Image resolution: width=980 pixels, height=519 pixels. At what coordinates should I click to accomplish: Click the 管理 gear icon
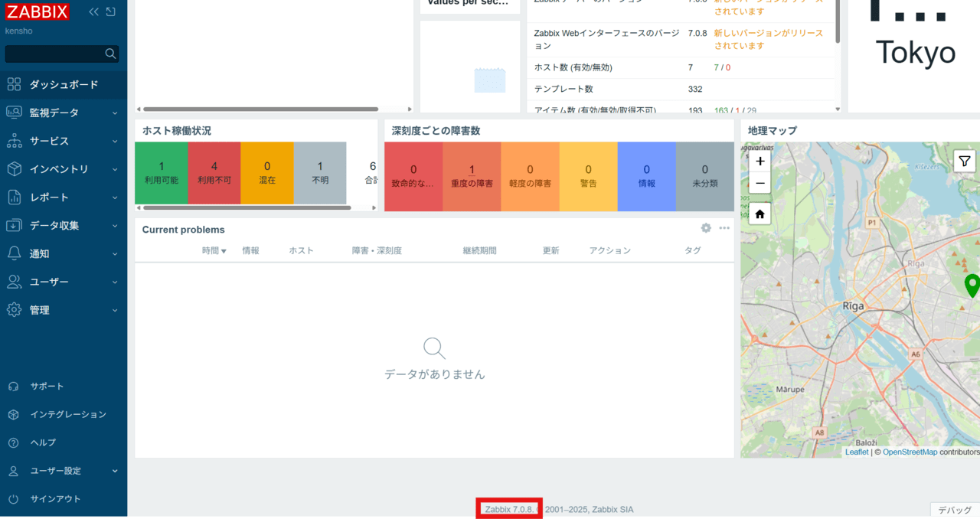click(x=14, y=310)
